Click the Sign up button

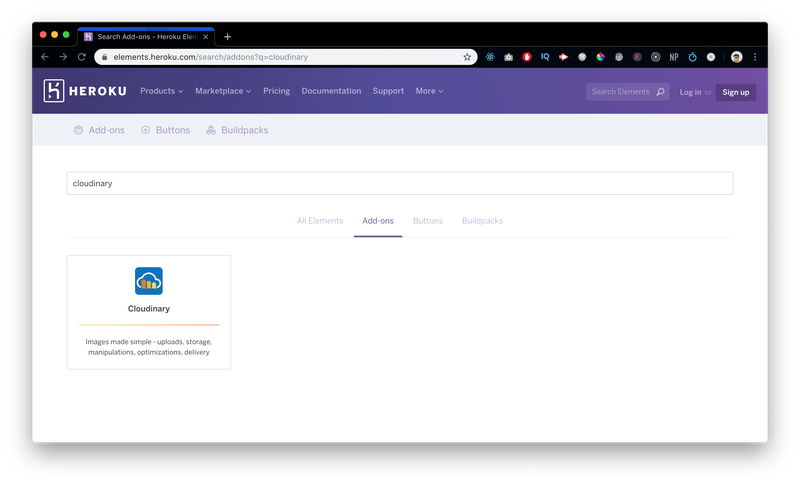[x=736, y=92]
